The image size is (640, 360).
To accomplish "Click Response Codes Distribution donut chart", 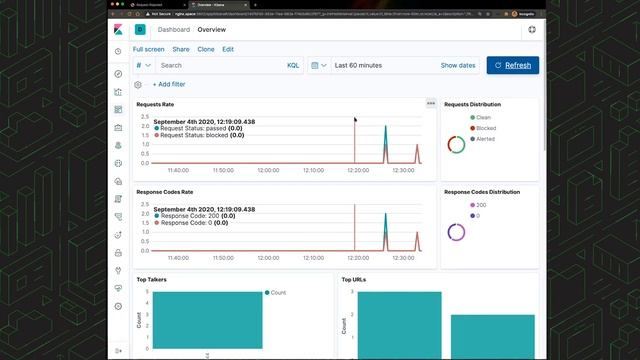I will 456,232.
